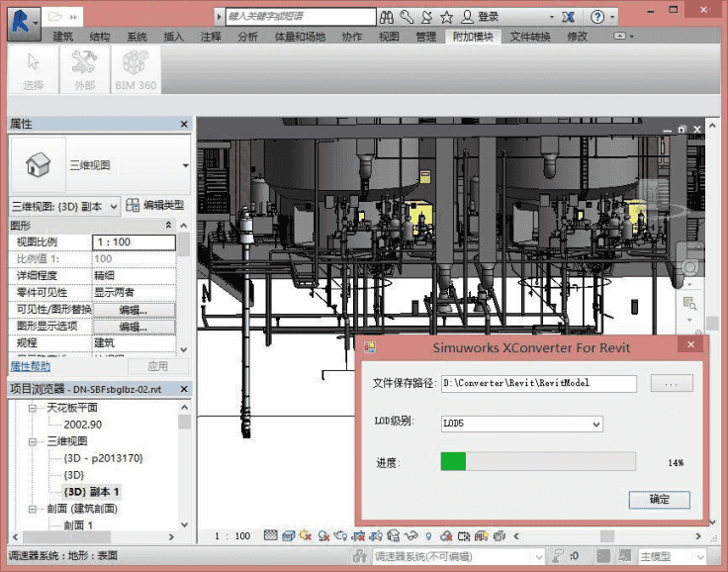This screenshot has width=728, height=572.
Task: Click the reveal hidden elements lightbulb icon
Action: pyautogui.click(x=428, y=536)
